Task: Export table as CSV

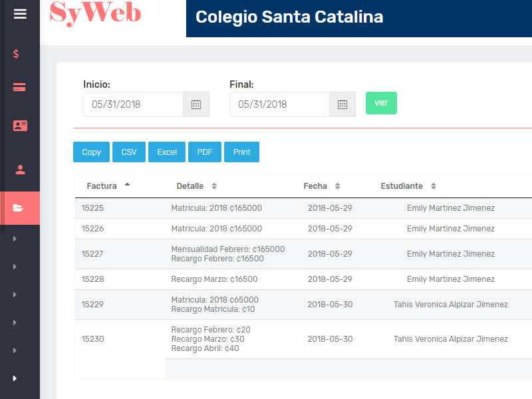Action: coord(129,152)
